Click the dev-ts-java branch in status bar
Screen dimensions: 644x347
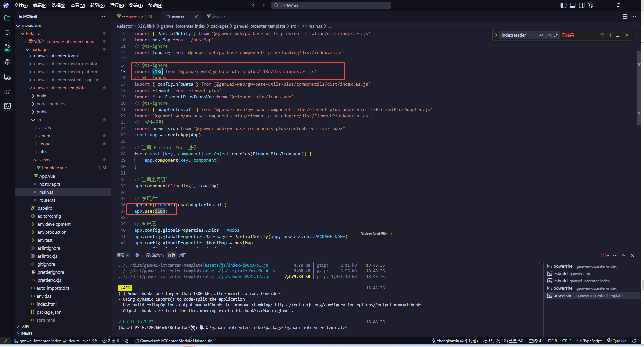click(77, 341)
